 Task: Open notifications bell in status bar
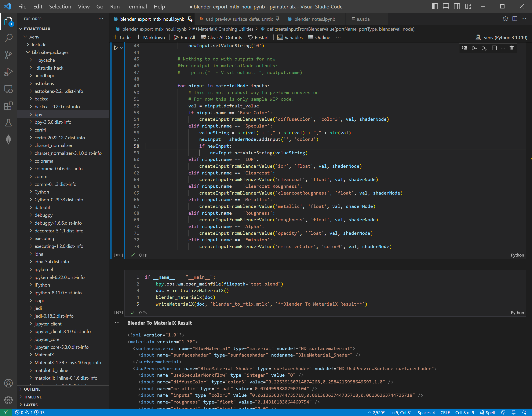[513, 412]
